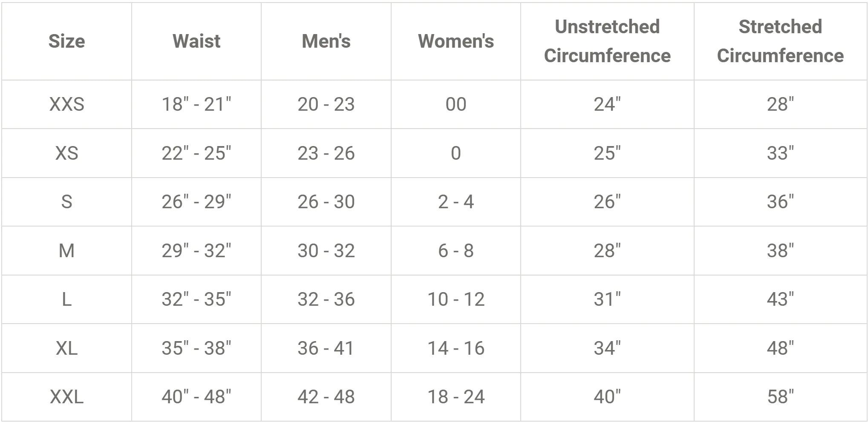Click the Unstretched Circumference header
The image size is (868, 422).
pos(607,41)
